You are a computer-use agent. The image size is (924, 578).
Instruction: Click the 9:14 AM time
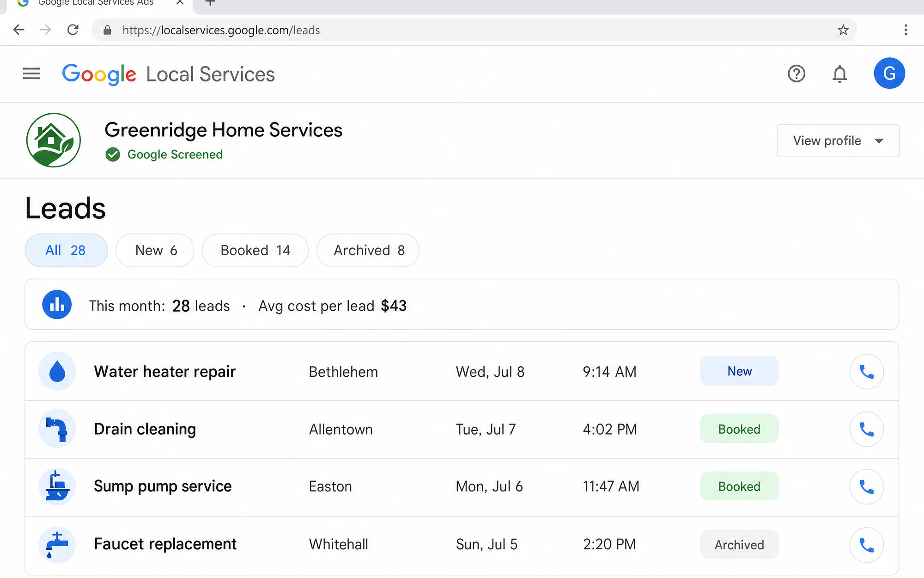click(x=610, y=372)
